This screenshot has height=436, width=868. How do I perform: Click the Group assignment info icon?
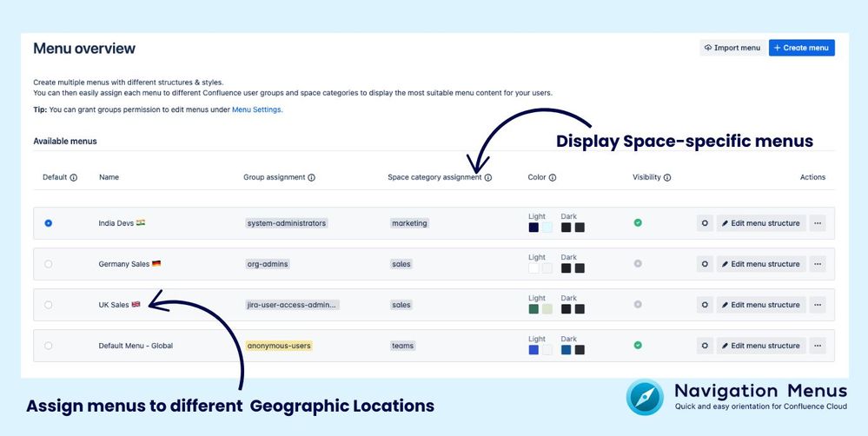click(312, 177)
